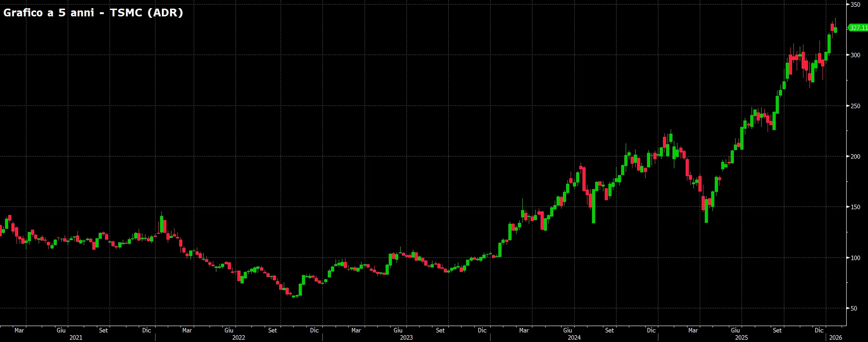Click the Giu month label in the 2025 span
Screen dimensions: 868x342
(735, 330)
